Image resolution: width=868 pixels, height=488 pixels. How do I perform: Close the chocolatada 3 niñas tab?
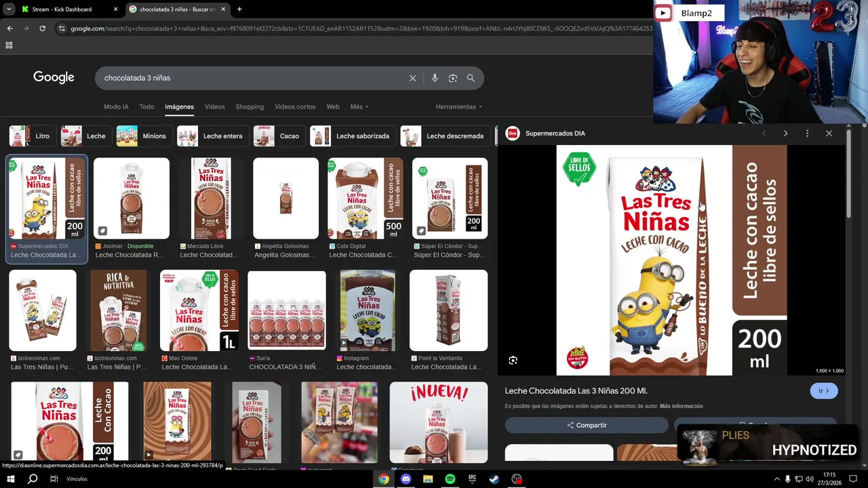pyautogui.click(x=222, y=9)
